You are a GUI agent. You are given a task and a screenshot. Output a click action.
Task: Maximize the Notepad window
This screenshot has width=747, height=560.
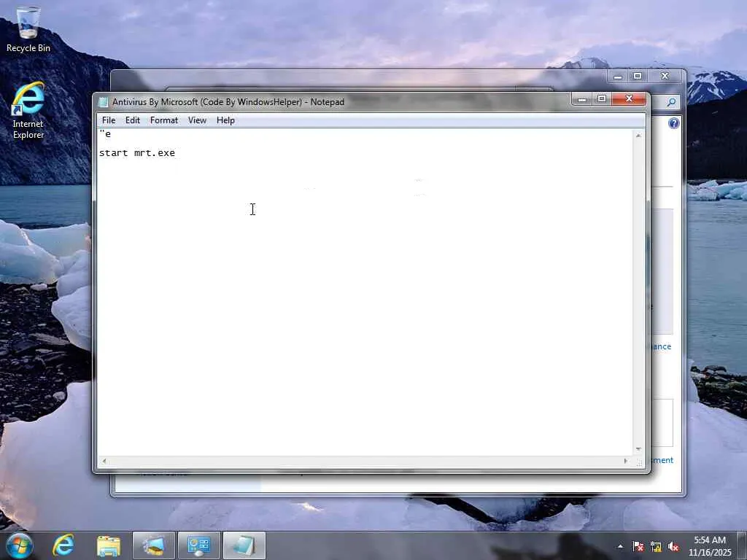click(602, 99)
